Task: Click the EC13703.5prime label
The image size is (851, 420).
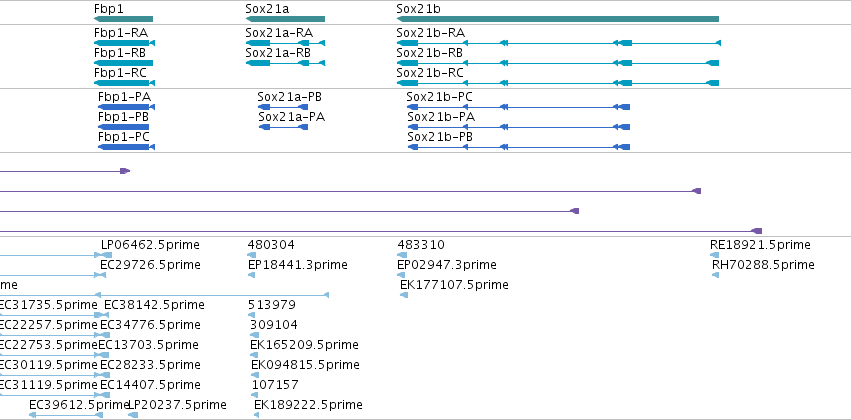Action: (x=148, y=345)
